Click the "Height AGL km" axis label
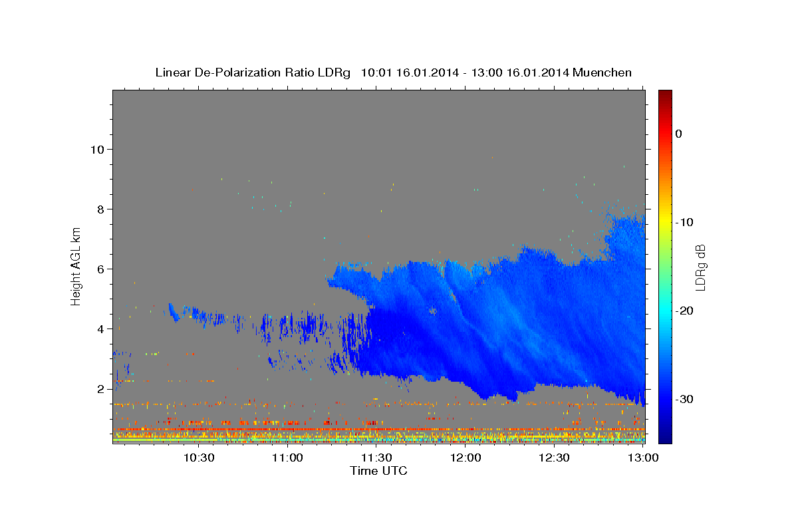 [76, 266]
